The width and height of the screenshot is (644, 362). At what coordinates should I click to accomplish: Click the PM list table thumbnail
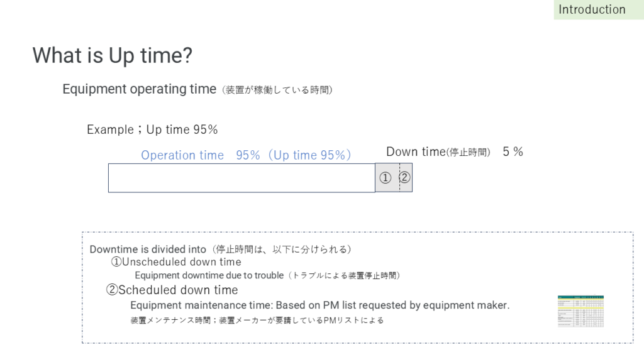(580, 311)
